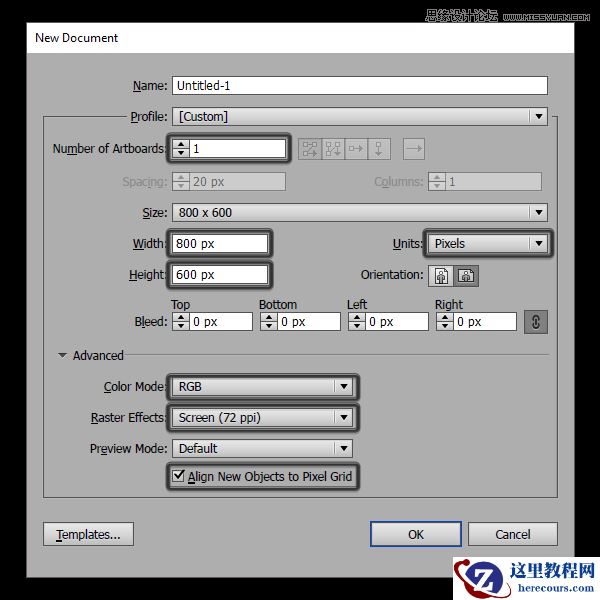Click the OK button
This screenshot has height=600, width=600.
click(x=416, y=534)
